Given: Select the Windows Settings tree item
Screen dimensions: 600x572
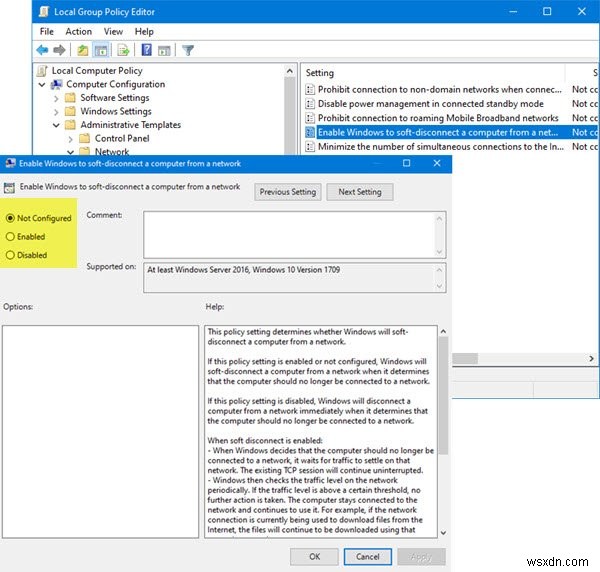Looking at the screenshot, I should 116,111.
